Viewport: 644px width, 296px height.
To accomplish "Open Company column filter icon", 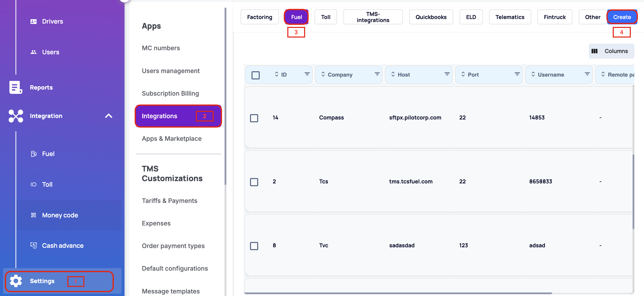I will [x=377, y=74].
